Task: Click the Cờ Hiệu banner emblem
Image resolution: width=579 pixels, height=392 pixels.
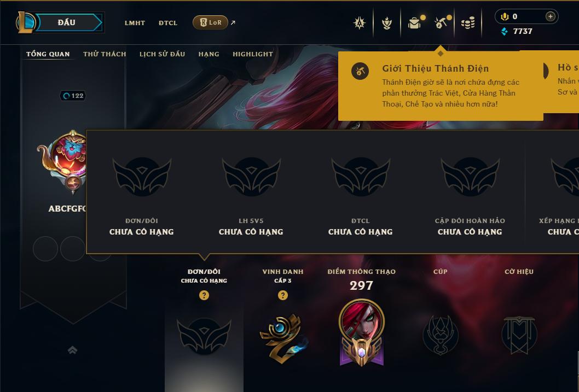Action: pos(519,335)
